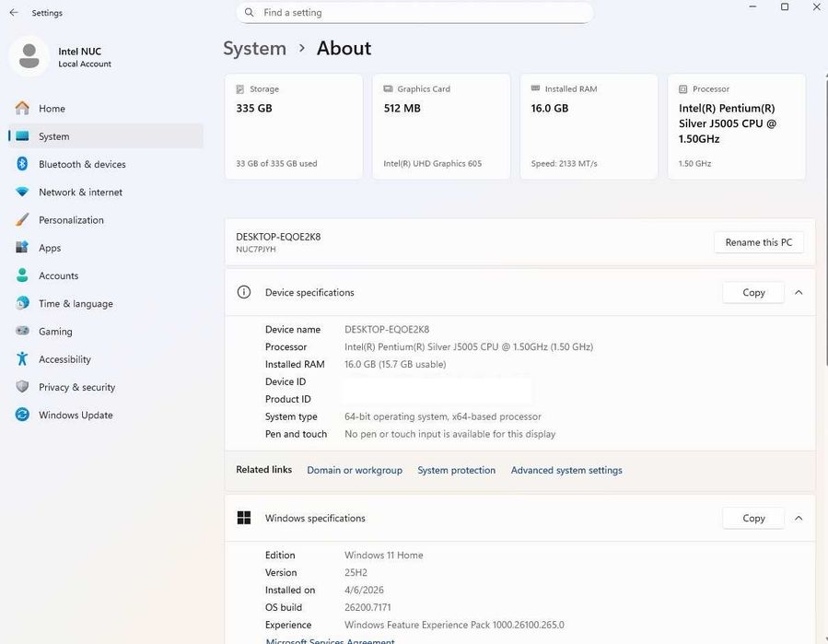Open the Advanced system settings link
This screenshot has height=644, width=828.
(x=566, y=470)
